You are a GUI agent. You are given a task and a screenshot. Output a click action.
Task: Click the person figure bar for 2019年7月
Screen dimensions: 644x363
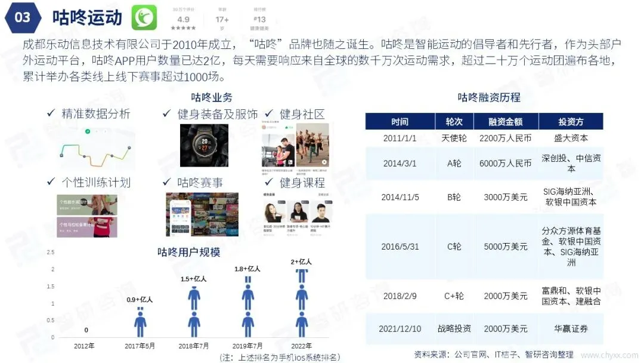(247, 307)
